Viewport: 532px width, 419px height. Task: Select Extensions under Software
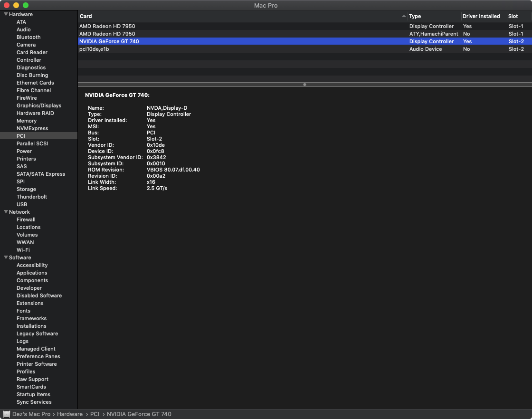[x=30, y=303]
